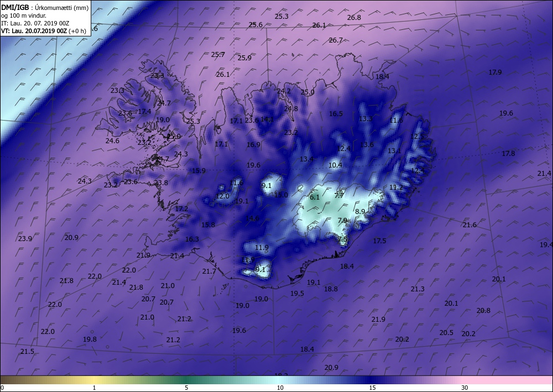Click the 17.4 value in the Westfjords
553x392 pixels.
144,111
